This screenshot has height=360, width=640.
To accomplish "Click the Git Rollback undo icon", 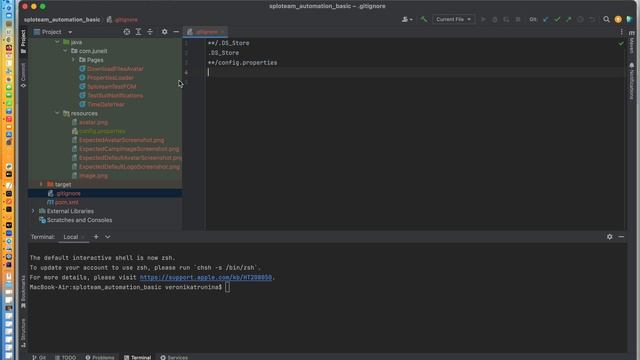I will pos(592,19).
